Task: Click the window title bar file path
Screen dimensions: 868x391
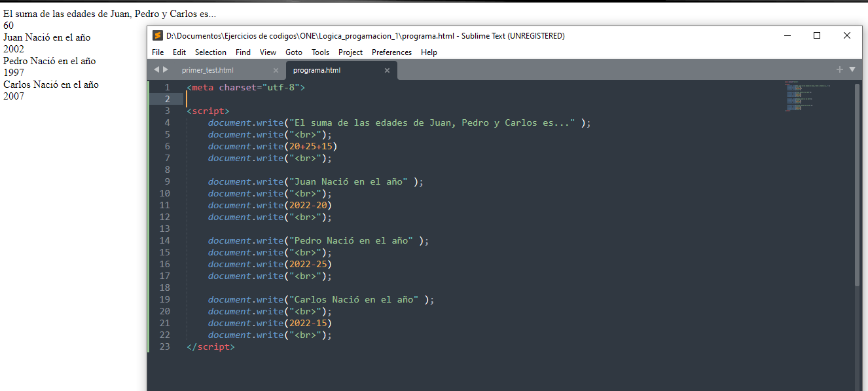Action: tap(365, 36)
